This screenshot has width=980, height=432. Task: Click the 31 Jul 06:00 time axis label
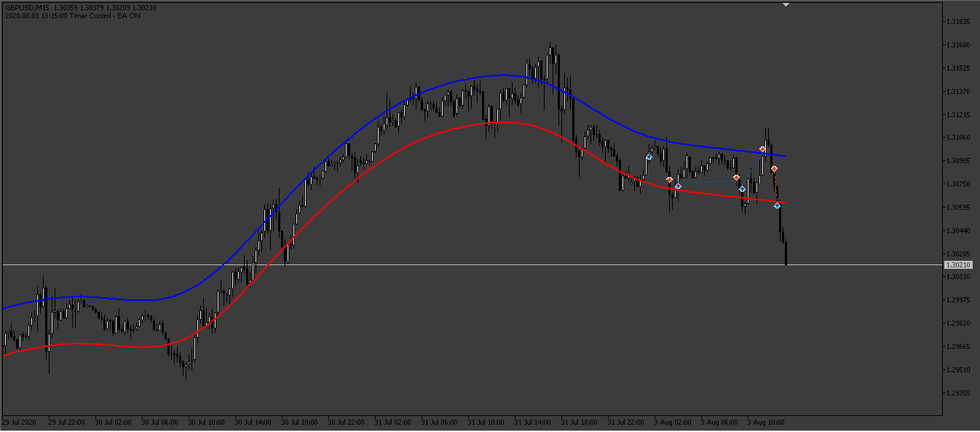coord(440,422)
